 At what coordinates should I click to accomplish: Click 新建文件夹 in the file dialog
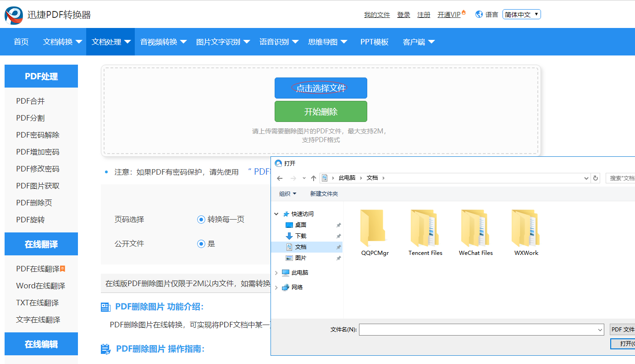[324, 194]
